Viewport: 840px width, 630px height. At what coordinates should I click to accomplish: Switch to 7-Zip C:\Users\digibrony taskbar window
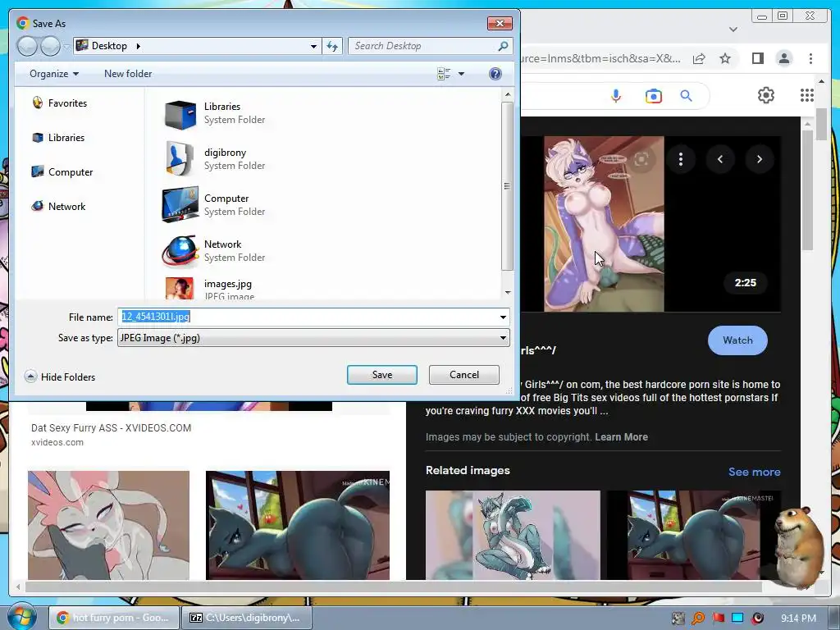(246, 618)
